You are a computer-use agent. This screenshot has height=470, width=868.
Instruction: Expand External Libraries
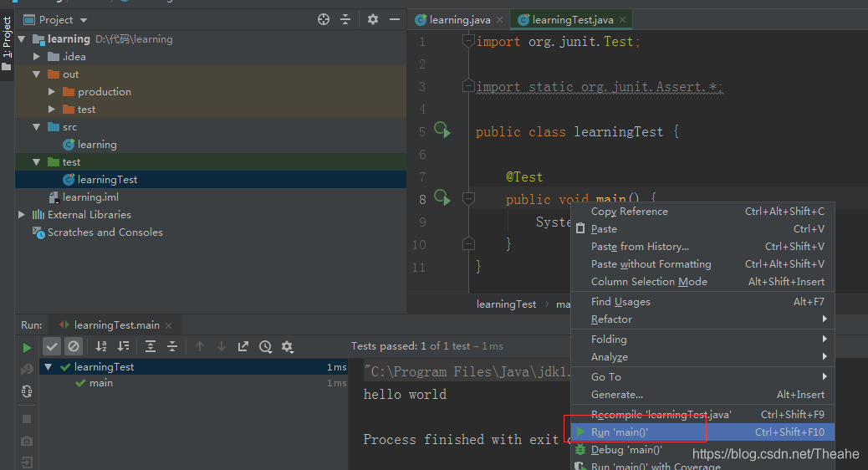click(22, 215)
